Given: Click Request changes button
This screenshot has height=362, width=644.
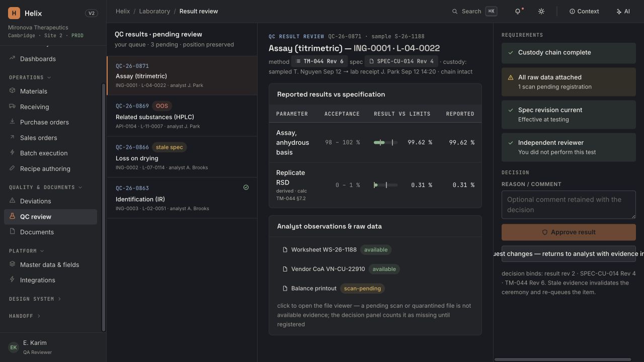Looking at the screenshot, I should click(569, 254).
